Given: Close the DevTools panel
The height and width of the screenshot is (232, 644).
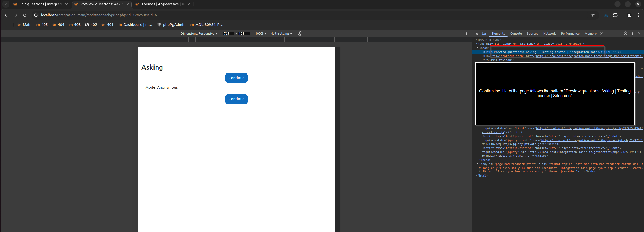Looking at the screenshot, I should click(x=639, y=33).
